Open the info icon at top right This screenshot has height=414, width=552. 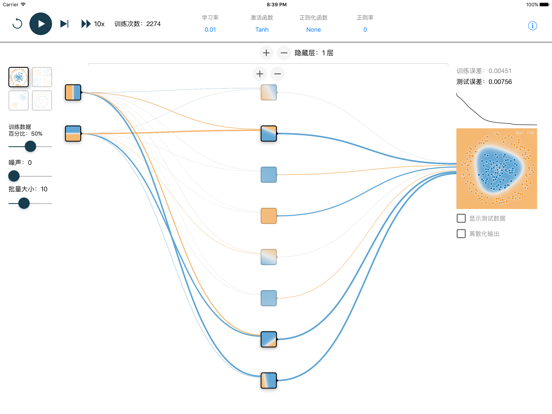click(x=532, y=26)
